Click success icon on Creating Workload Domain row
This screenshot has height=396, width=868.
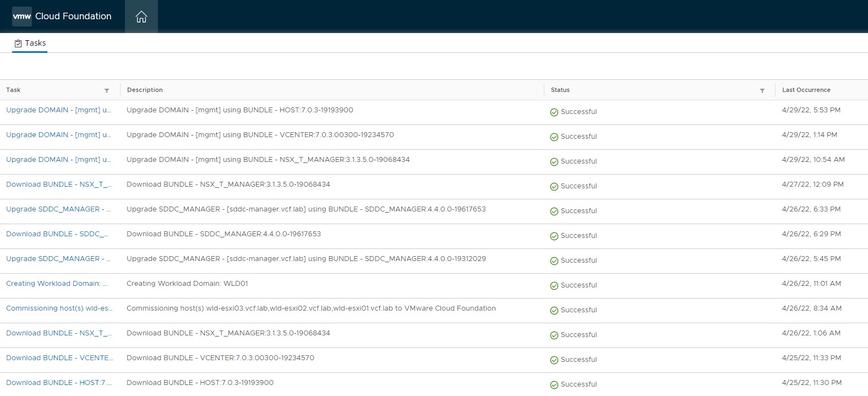[x=554, y=286]
